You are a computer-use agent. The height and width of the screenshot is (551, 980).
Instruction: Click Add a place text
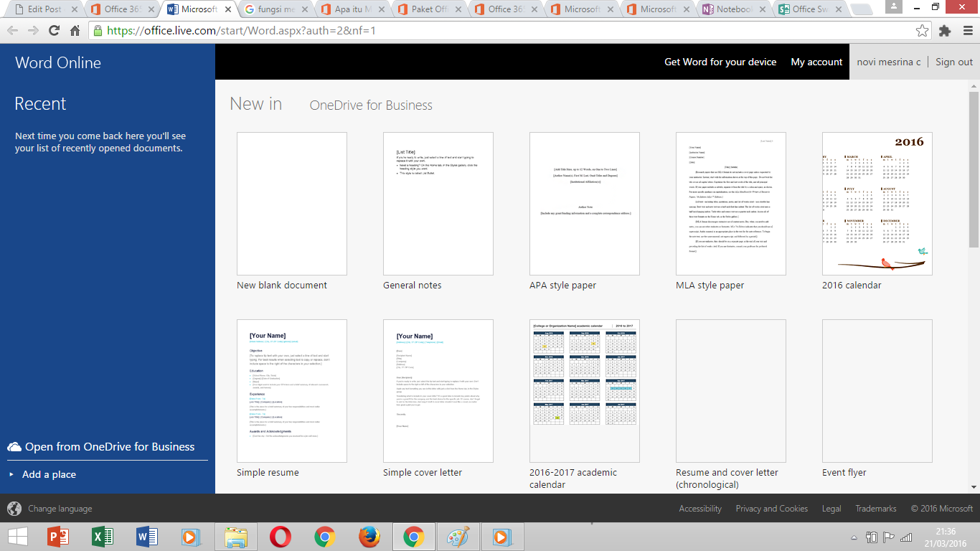point(49,474)
